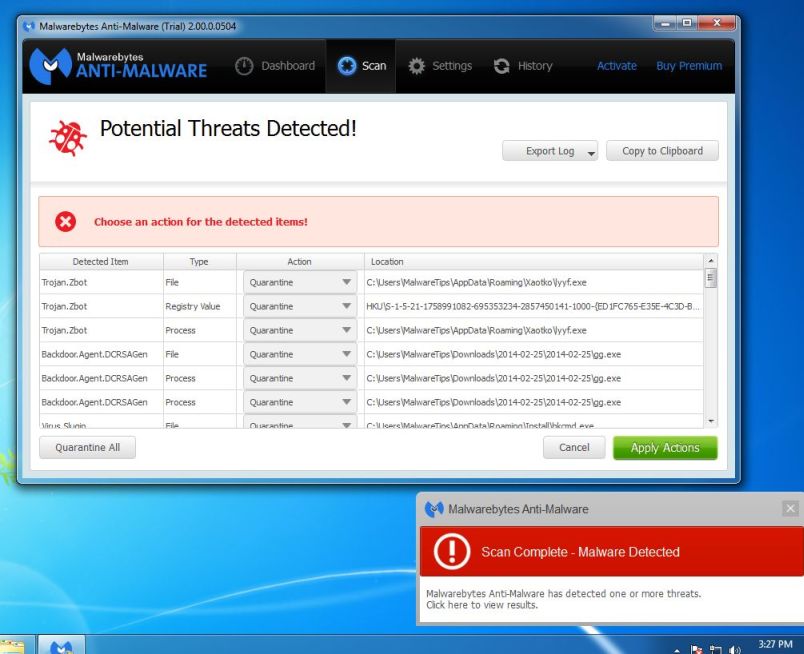Click the Dashboard gauge icon
The image size is (804, 654).
tap(244, 66)
